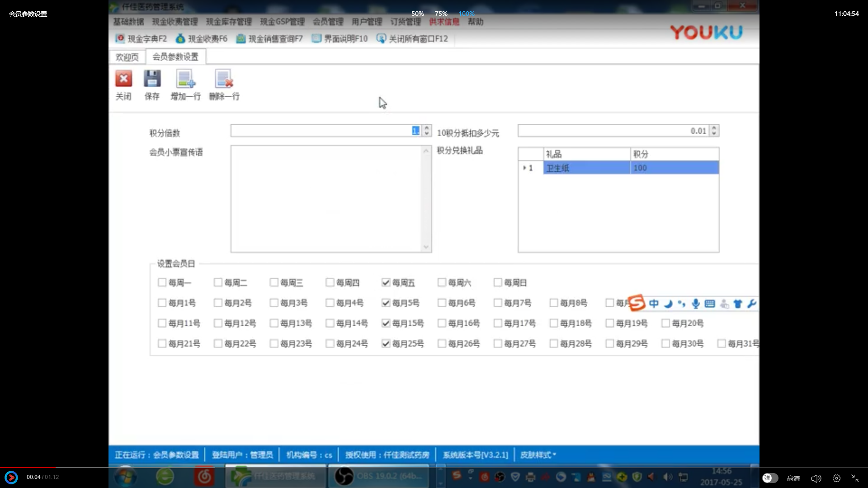Image resolution: width=868 pixels, height=488 pixels.
Task: Set playback zoom to 75%
Action: tap(441, 14)
